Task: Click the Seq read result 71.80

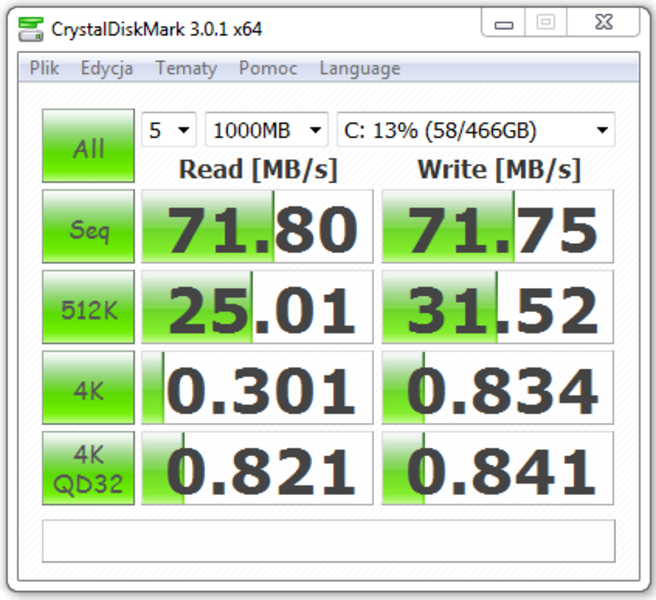Action: tap(257, 226)
